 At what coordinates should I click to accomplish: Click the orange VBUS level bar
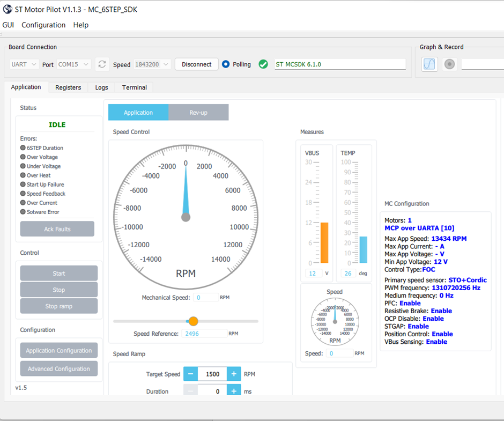point(324,243)
